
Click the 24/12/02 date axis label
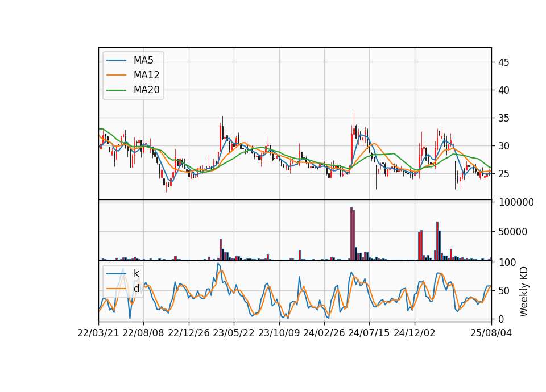415,333
